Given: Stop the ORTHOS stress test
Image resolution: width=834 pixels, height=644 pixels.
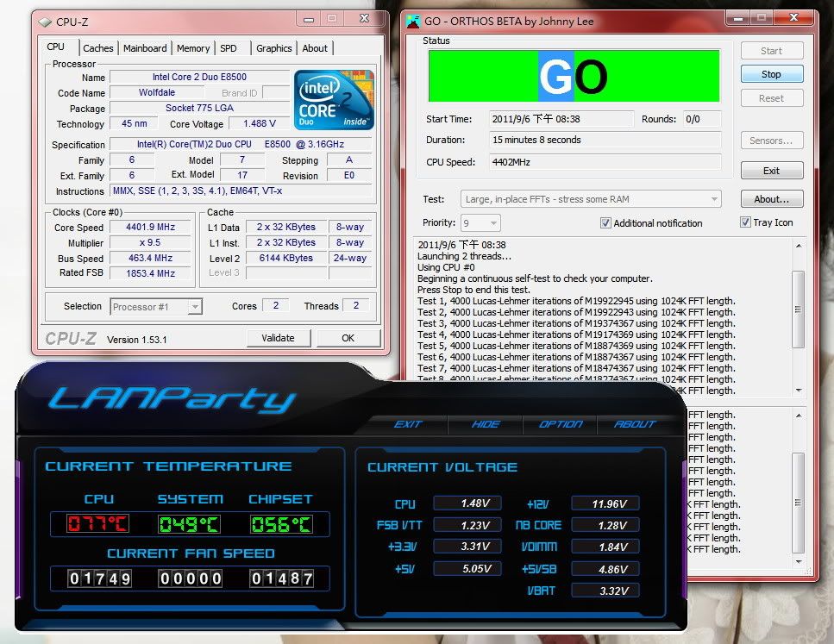Looking at the screenshot, I should coord(771,74).
